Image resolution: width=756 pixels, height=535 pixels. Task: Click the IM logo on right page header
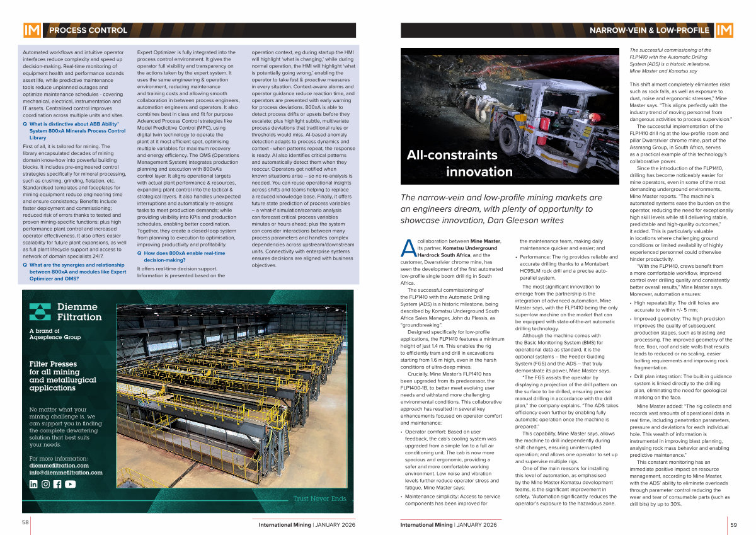click(724, 30)
